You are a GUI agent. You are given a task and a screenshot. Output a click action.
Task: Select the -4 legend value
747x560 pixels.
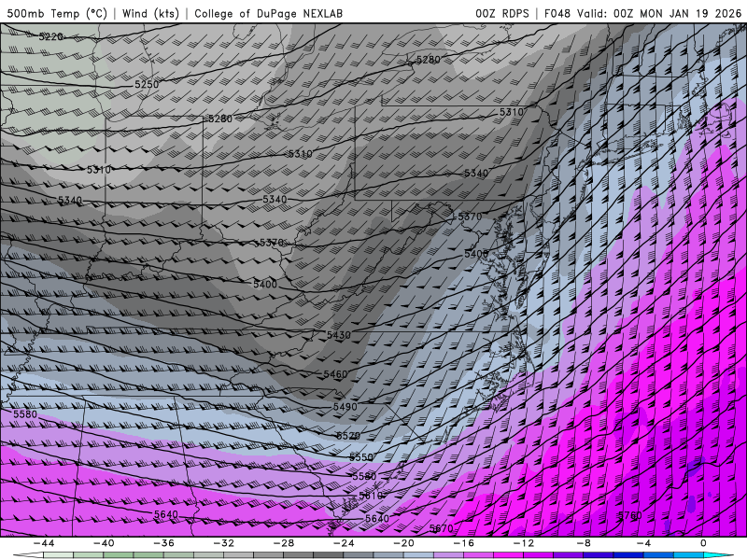[643, 543]
